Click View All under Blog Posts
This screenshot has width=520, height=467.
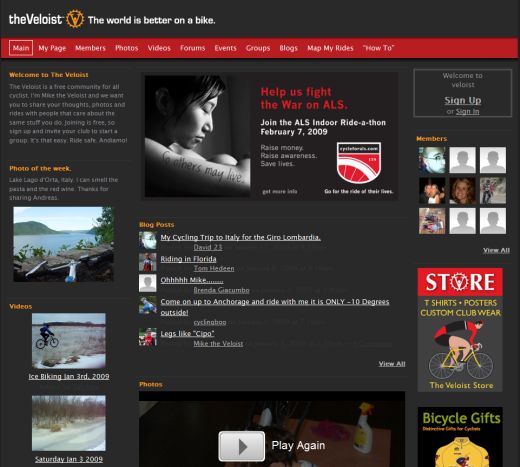point(392,364)
